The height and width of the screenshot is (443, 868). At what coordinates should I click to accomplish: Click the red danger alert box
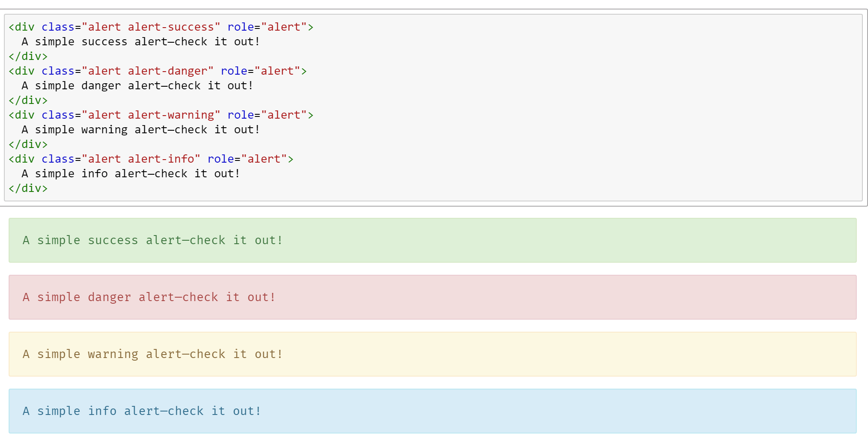tap(432, 297)
